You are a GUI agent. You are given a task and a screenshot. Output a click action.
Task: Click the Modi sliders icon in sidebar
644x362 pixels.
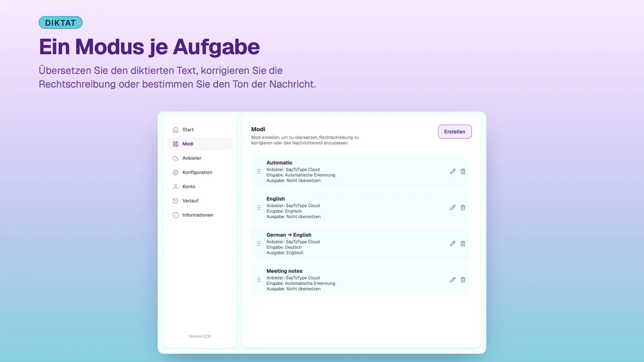pos(175,144)
